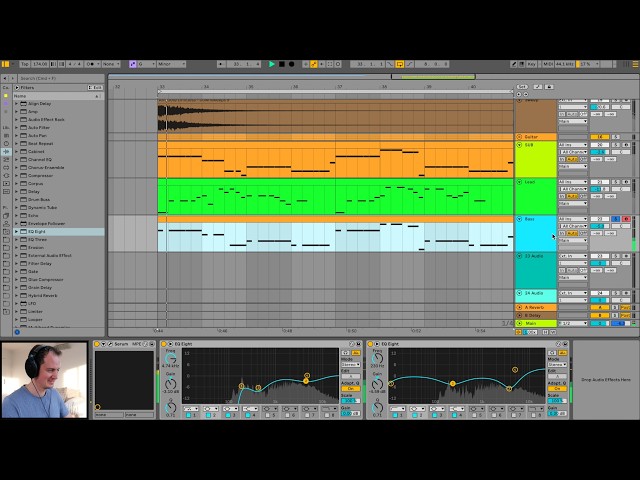The image size is (640, 480).
Task: Click the Set locator button
Action: point(522,87)
